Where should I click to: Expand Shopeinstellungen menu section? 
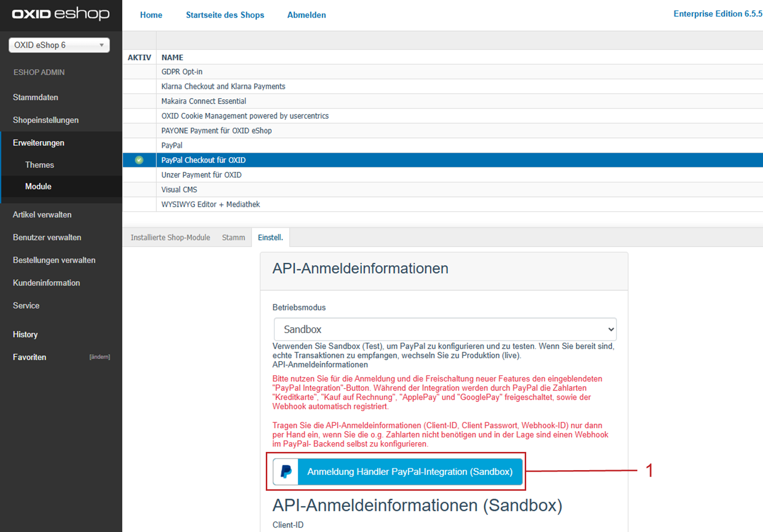click(46, 120)
